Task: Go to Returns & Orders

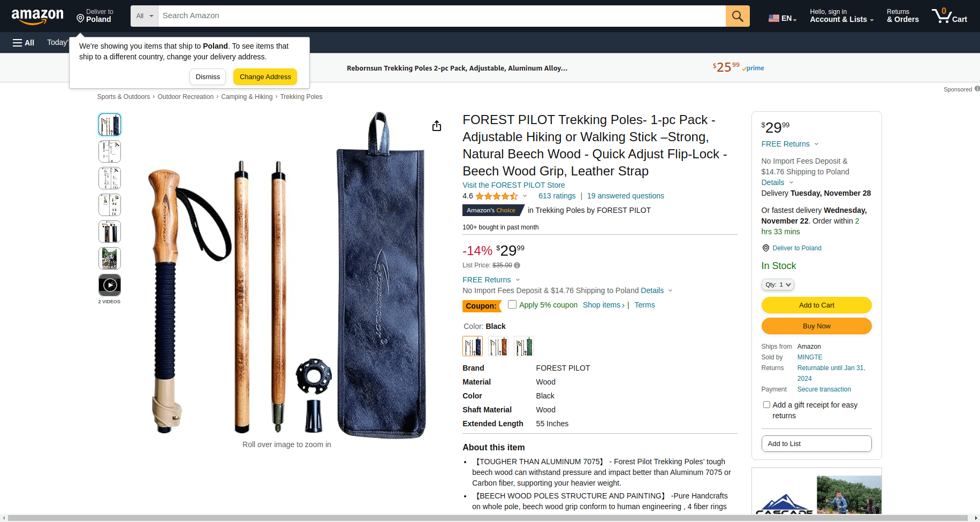Action: pos(902,16)
